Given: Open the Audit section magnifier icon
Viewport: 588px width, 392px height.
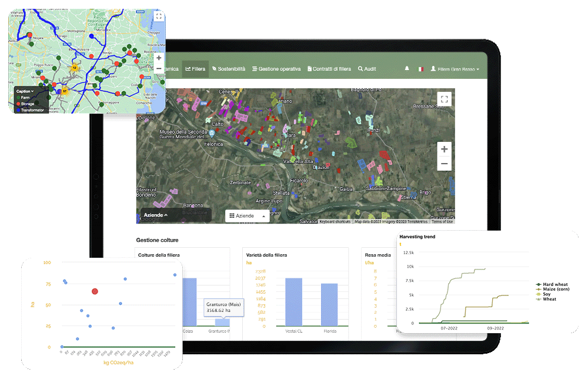Looking at the screenshot, I should tap(360, 68).
